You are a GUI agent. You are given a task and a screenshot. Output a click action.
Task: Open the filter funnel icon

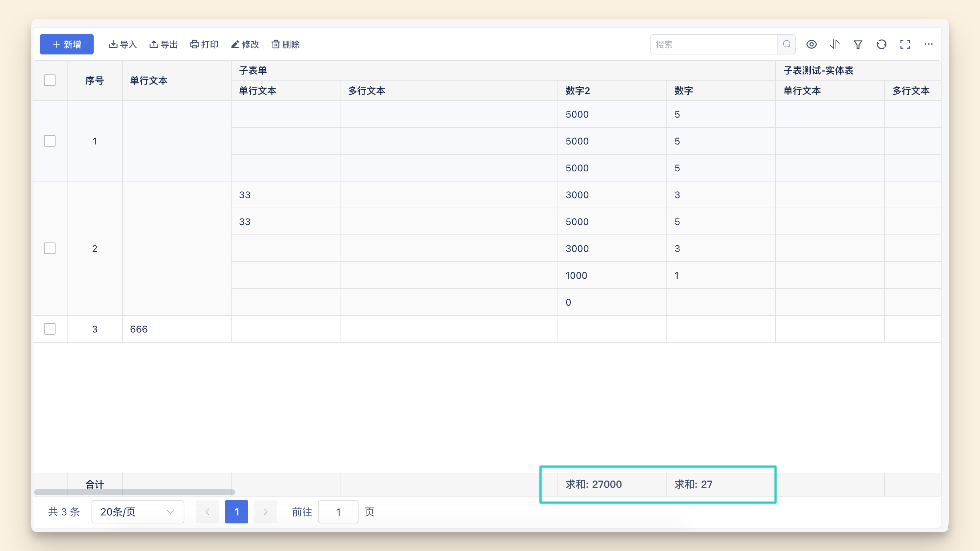[x=858, y=45]
